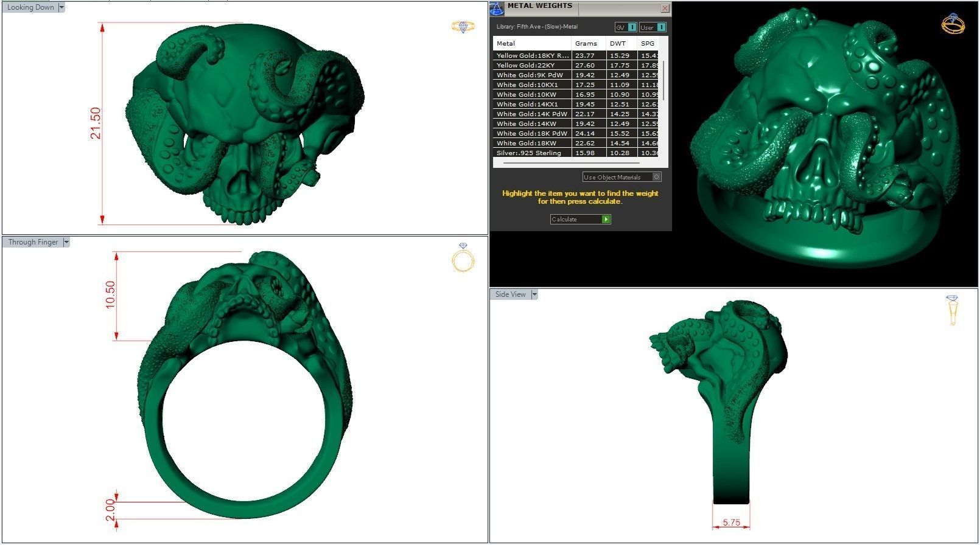Click the Looking Down viewport diamond ring icon
980x545 pixels.
point(463,26)
